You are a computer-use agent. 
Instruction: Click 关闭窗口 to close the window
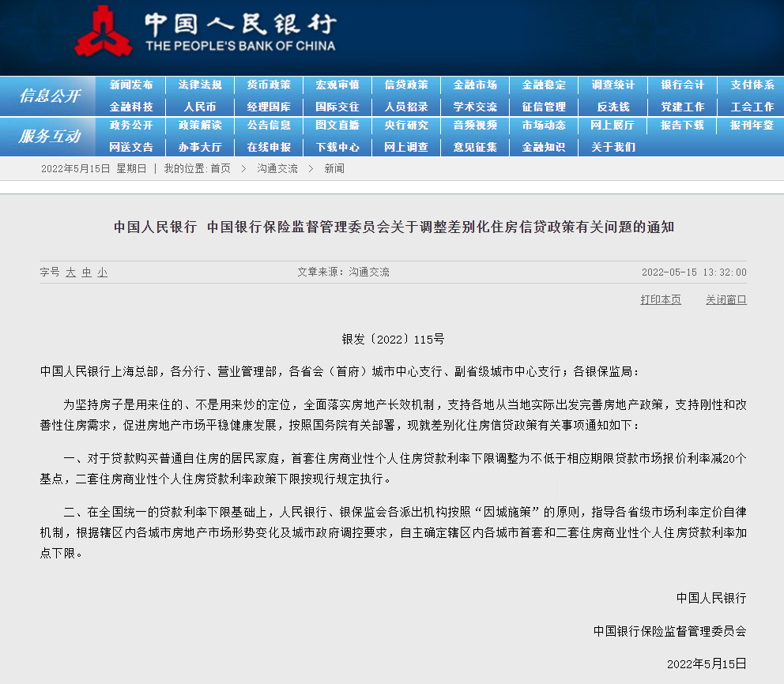(726, 299)
